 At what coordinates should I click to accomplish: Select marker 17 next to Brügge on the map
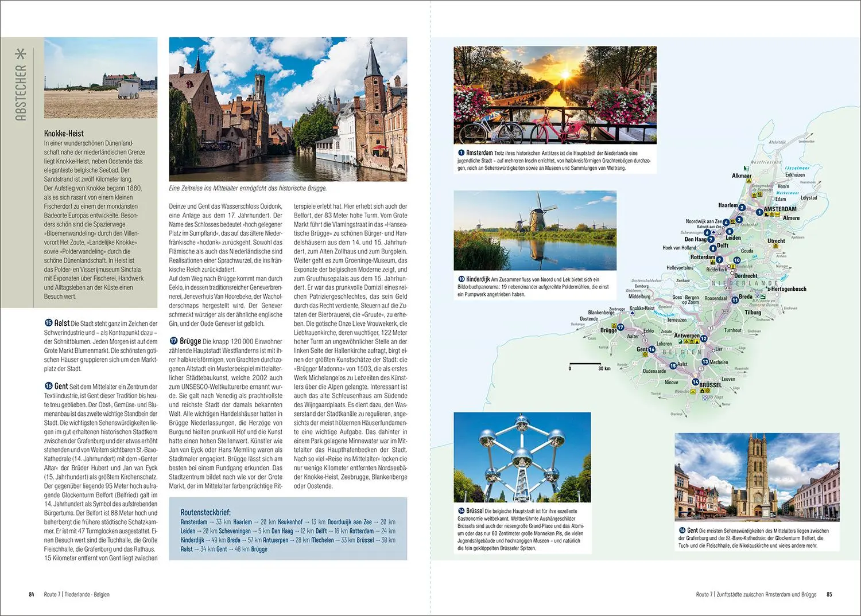[x=620, y=328]
